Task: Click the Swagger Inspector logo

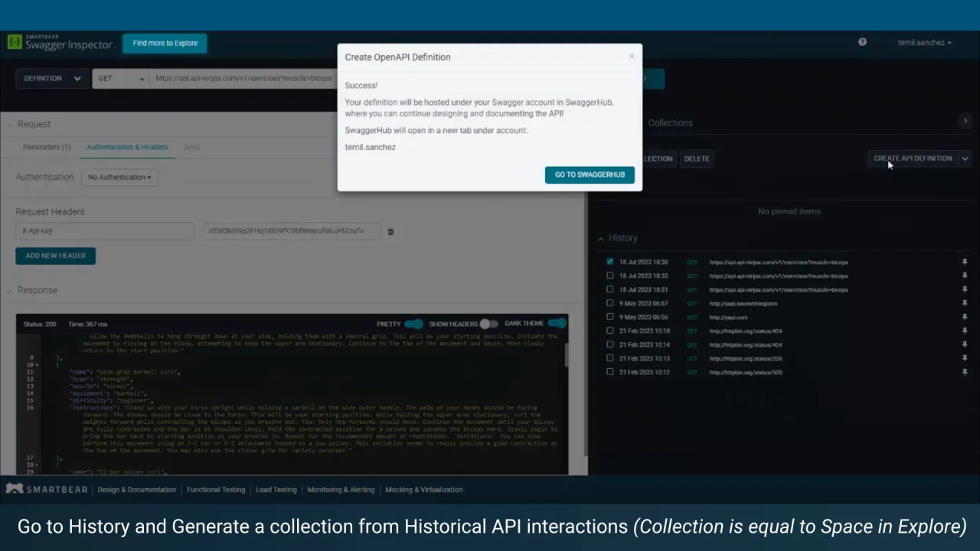Action: pos(60,42)
